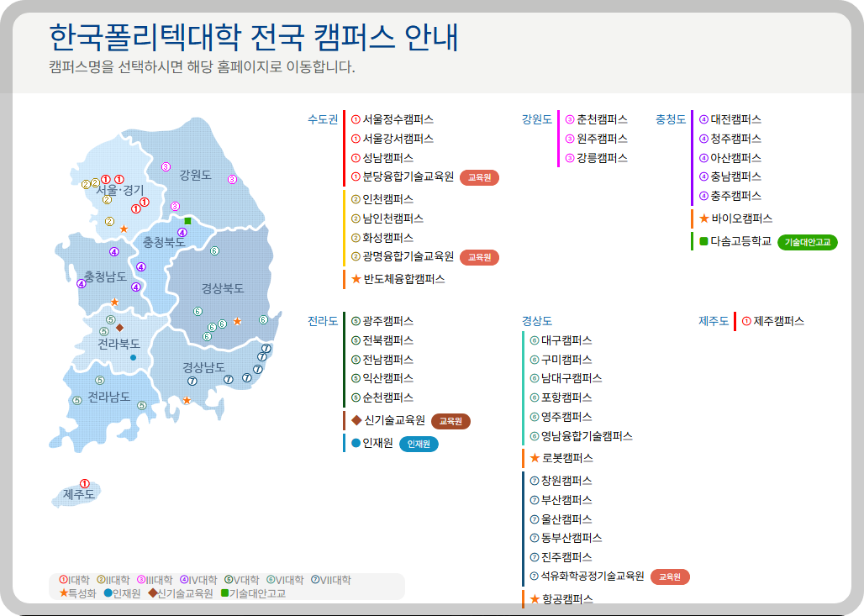Click orange star marker in 경상남도
Viewport: 864px width, 616px height.
click(x=187, y=400)
